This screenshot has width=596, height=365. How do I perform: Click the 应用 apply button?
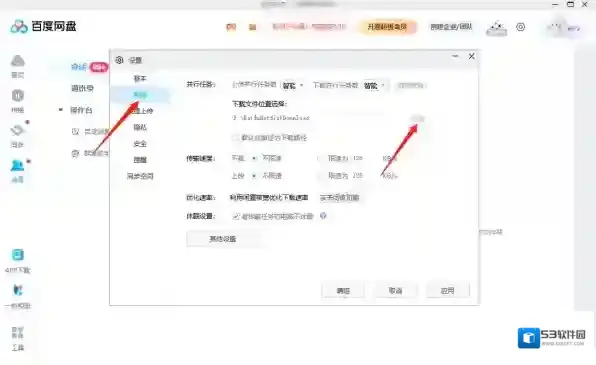click(447, 290)
